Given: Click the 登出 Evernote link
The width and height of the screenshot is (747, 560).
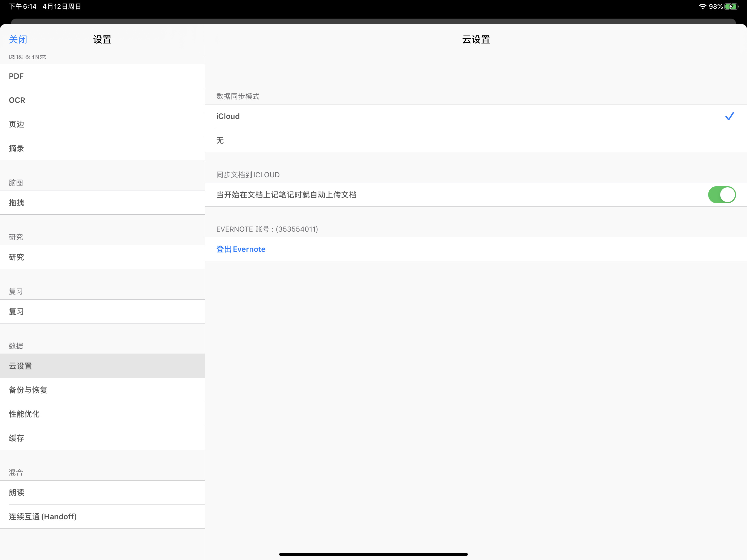Looking at the screenshot, I should pyautogui.click(x=241, y=249).
